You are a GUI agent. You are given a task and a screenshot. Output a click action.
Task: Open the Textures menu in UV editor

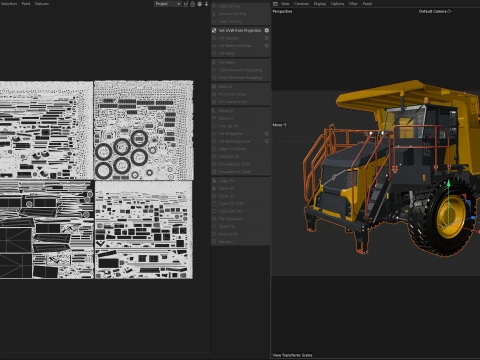(x=42, y=4)
